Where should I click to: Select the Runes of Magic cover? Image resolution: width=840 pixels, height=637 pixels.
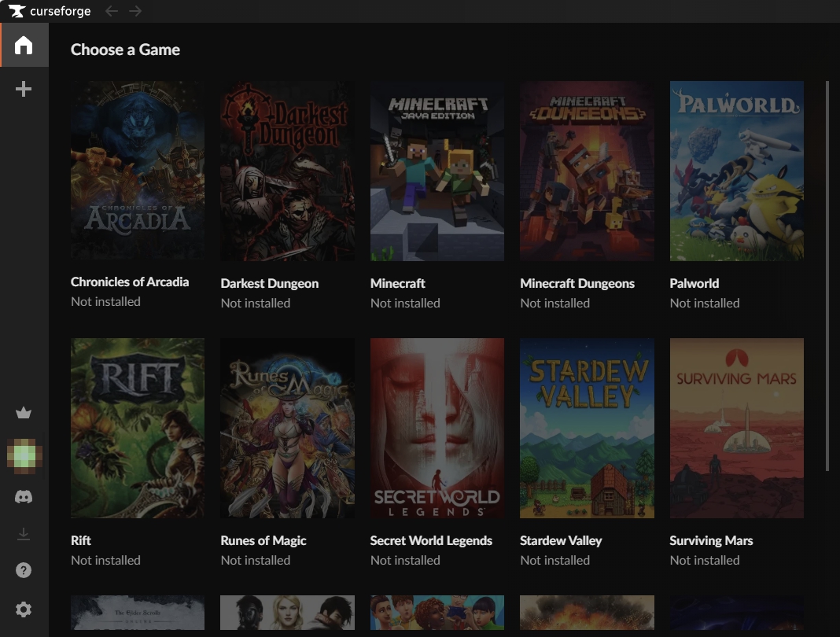tap(287, 428)
